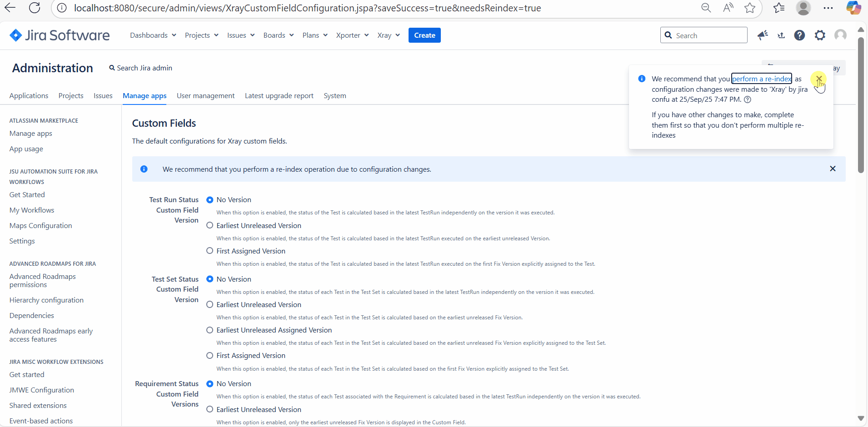Add page to browser favorites star
Image resolution: width=868 pixels, height=427 pixels.
750,8
